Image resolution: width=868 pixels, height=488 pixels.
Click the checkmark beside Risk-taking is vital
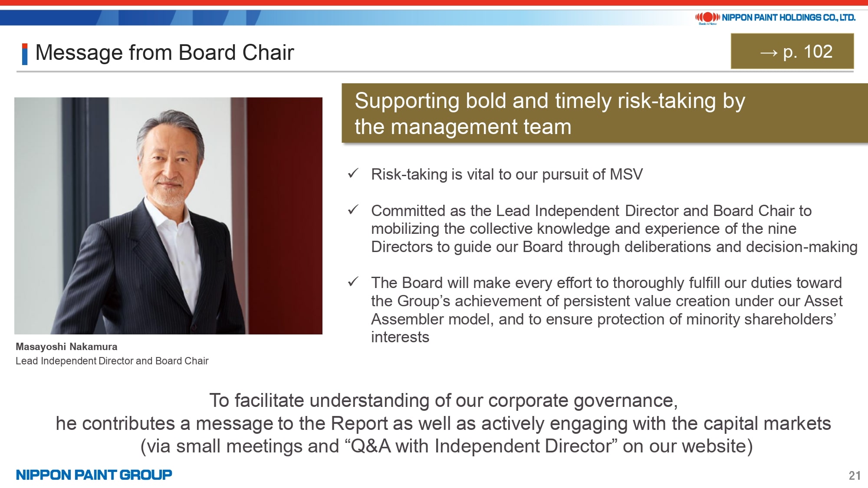pos(353,174)
